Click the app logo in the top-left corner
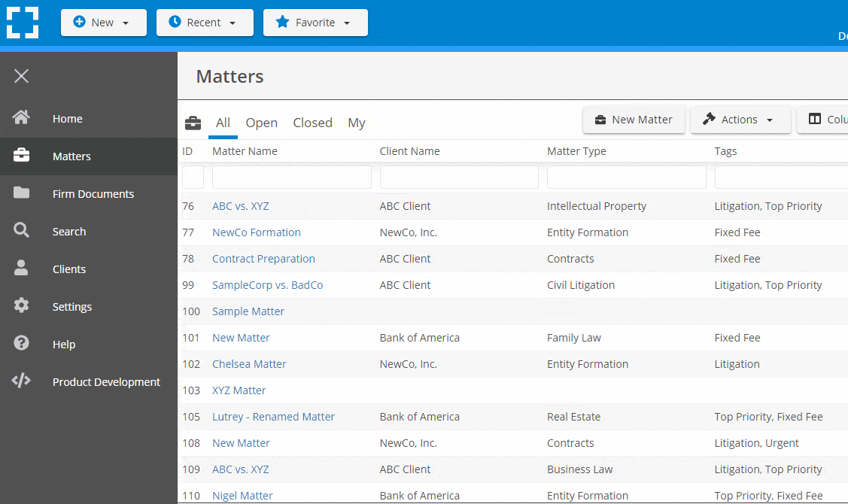Viewport: 848px width, 504px height. point(23,23)
